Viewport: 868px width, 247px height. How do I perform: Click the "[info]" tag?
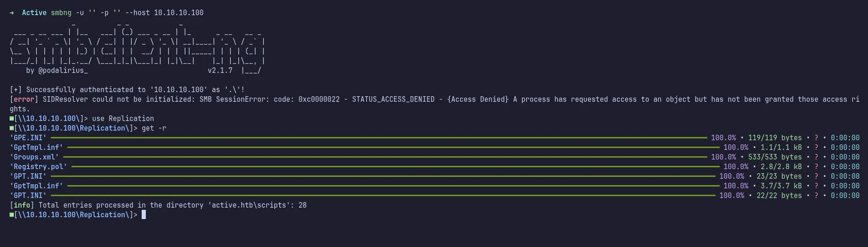[22, 205]
